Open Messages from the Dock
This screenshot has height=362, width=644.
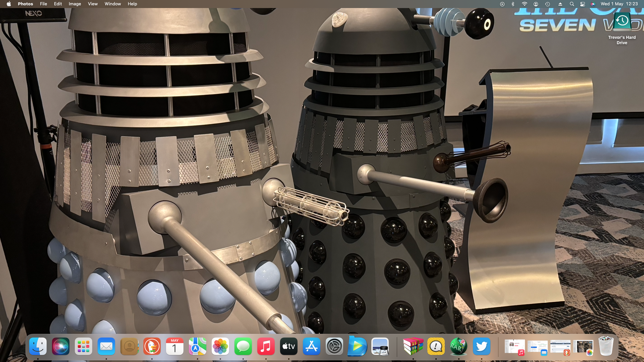point(243,346)
